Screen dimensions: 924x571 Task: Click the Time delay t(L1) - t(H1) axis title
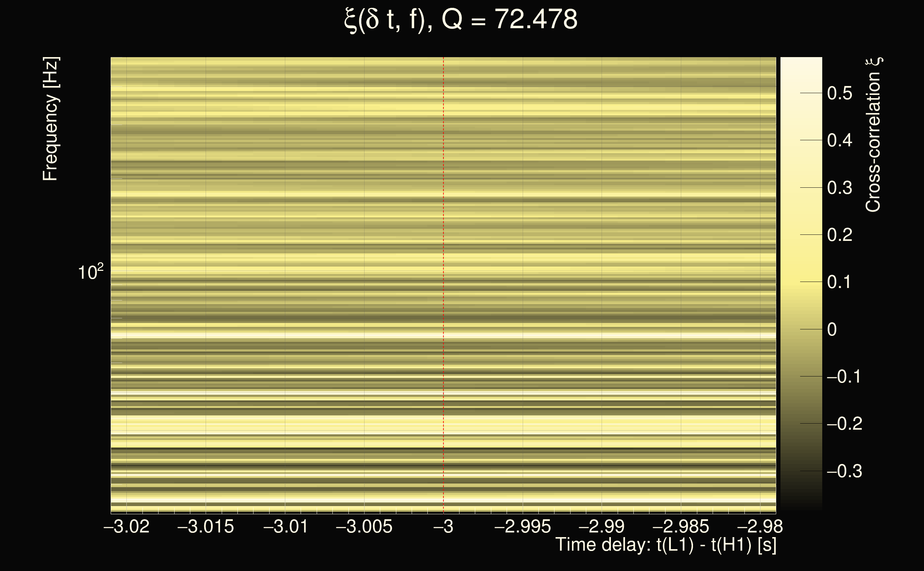tap(666, 545)
